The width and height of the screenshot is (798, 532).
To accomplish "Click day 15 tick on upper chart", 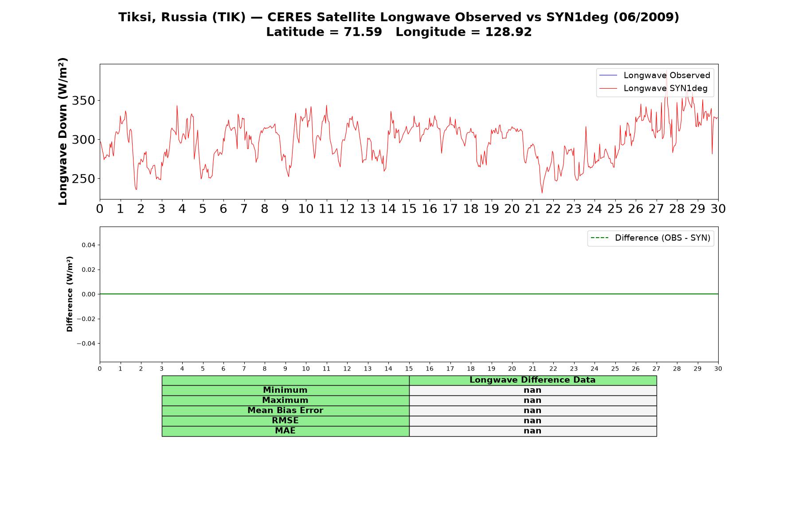I will [409, 209].
